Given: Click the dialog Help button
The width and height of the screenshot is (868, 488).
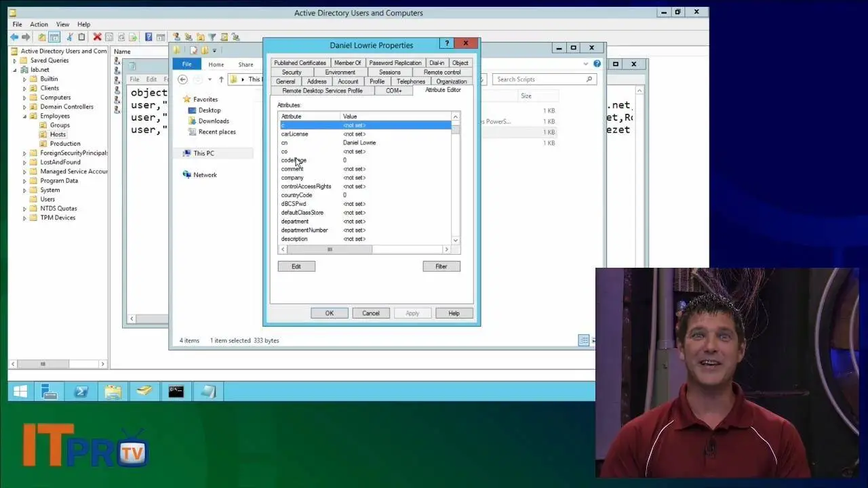Looking at the screenshot, I should point(454,313).
